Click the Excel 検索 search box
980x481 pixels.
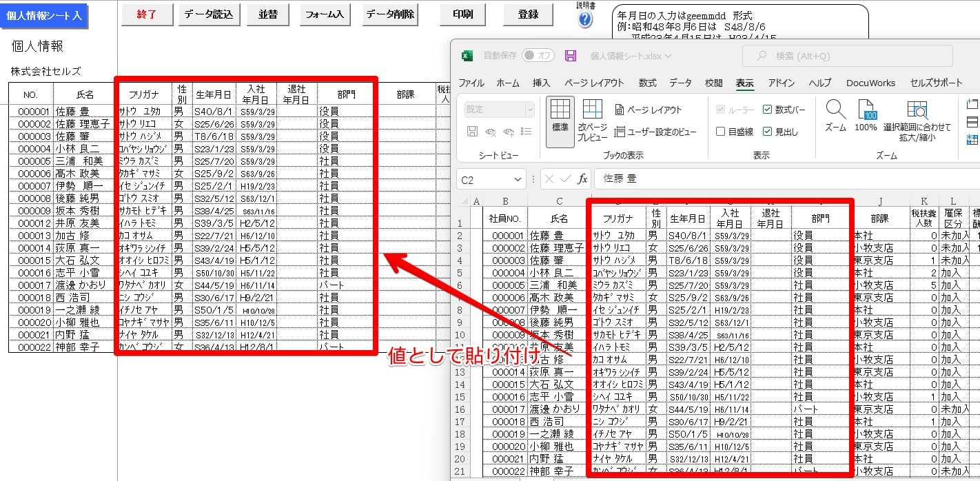[846, 56]
